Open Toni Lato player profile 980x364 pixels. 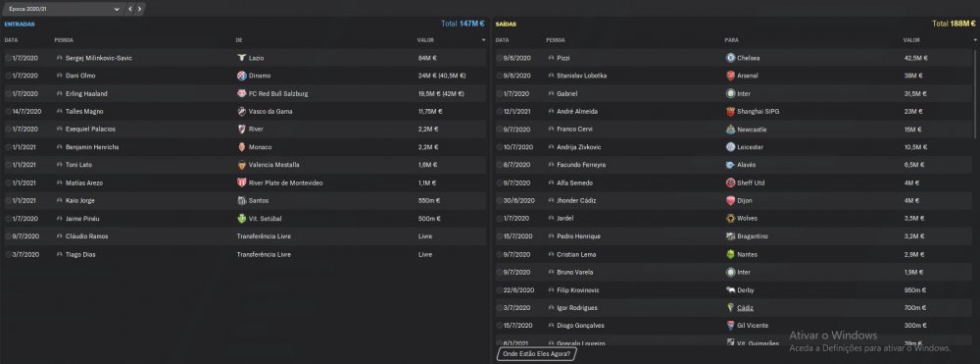[78, 165]
